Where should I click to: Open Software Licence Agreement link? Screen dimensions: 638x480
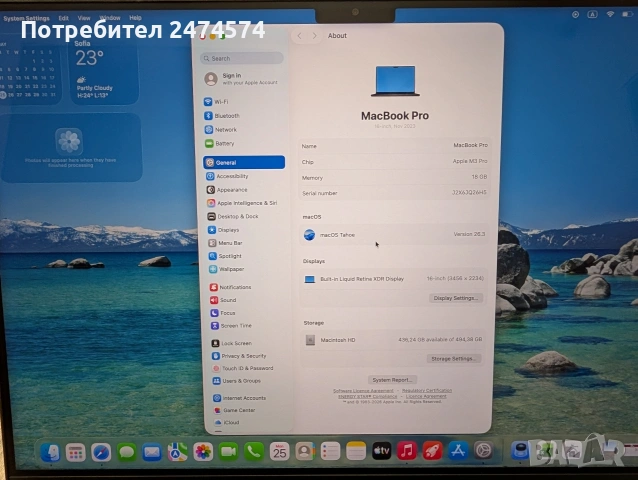(x=363, y=391)
